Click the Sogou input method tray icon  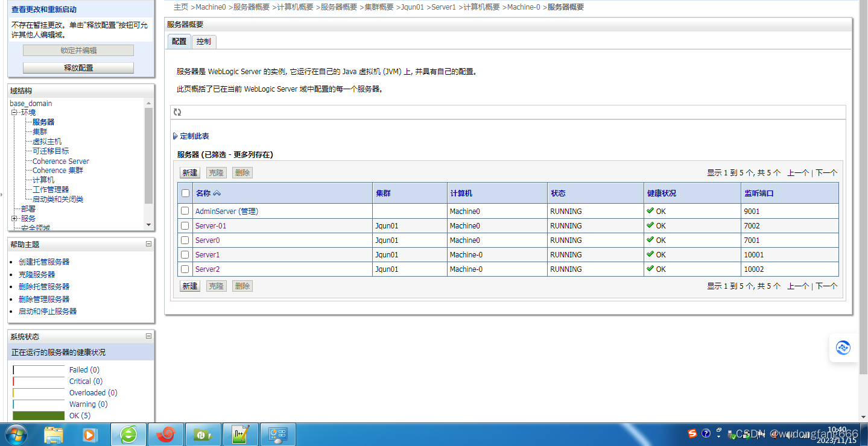[692, 433]
